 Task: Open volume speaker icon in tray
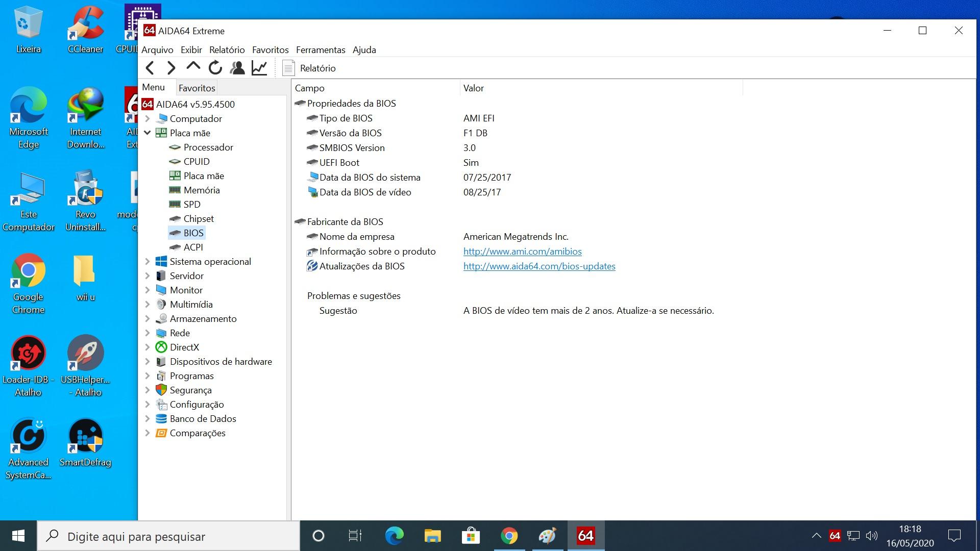click(x=872, y=536)
